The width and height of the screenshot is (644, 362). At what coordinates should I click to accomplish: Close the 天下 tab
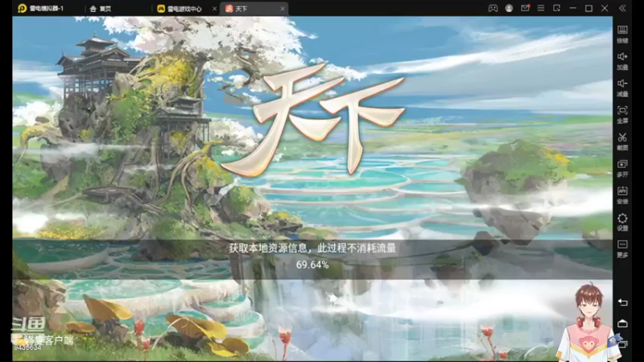coord(283,9)
